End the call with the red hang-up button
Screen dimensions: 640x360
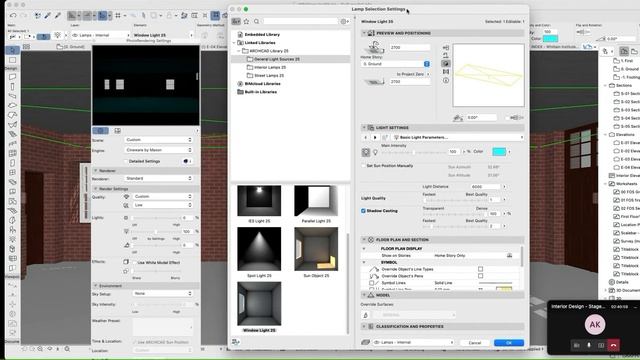tap(613, 345)
